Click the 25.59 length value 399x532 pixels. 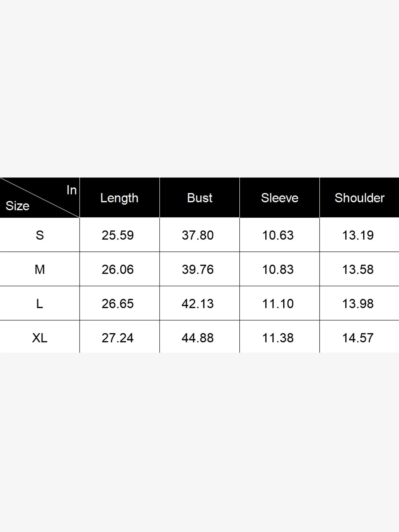click(118, 235)
